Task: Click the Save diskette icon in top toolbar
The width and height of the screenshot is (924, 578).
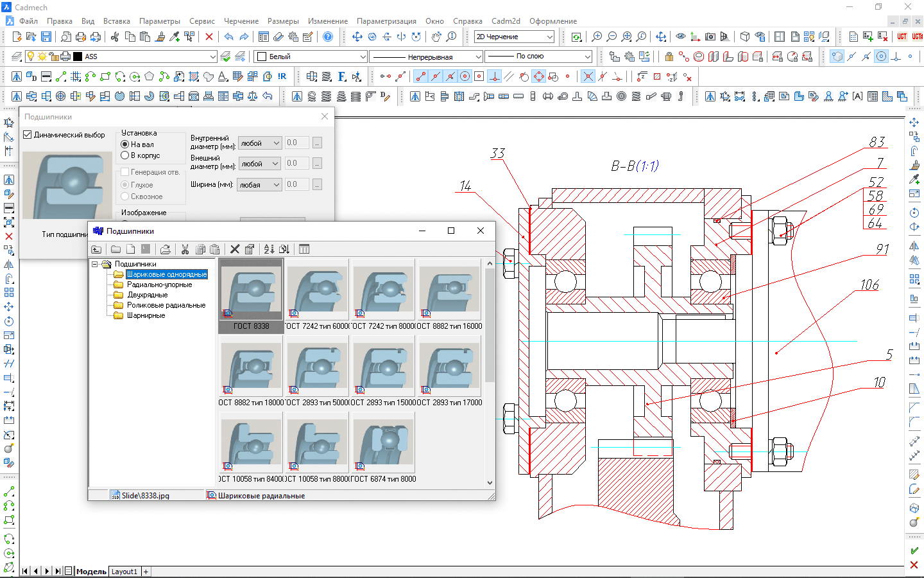Action: click(46, 37)
